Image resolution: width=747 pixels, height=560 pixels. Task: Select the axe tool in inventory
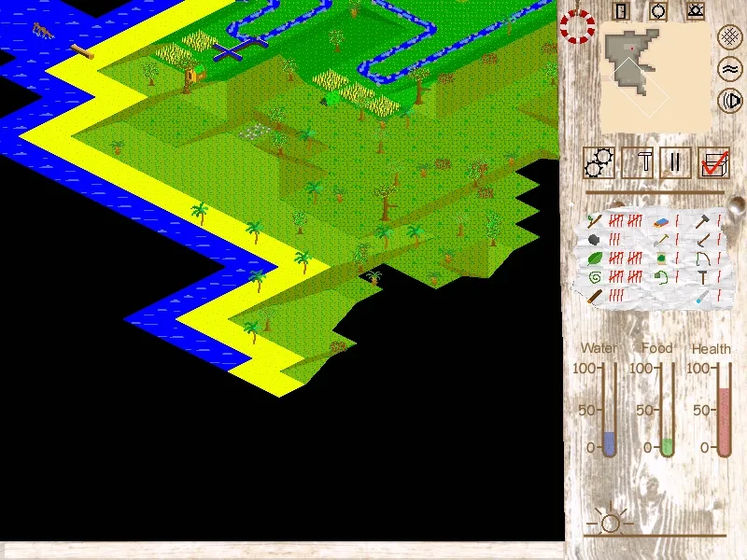pyautogui.click(x=702, y=221)
